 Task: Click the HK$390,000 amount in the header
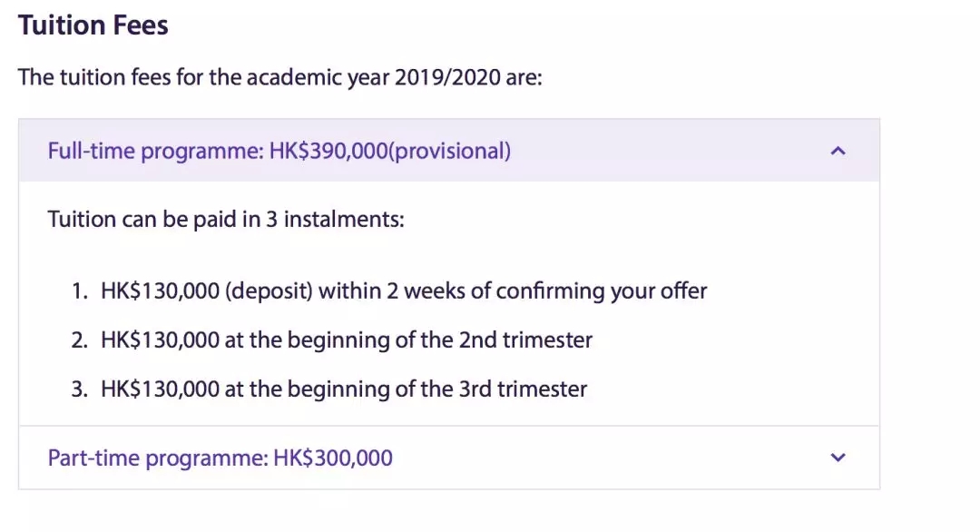pos(328,151)
